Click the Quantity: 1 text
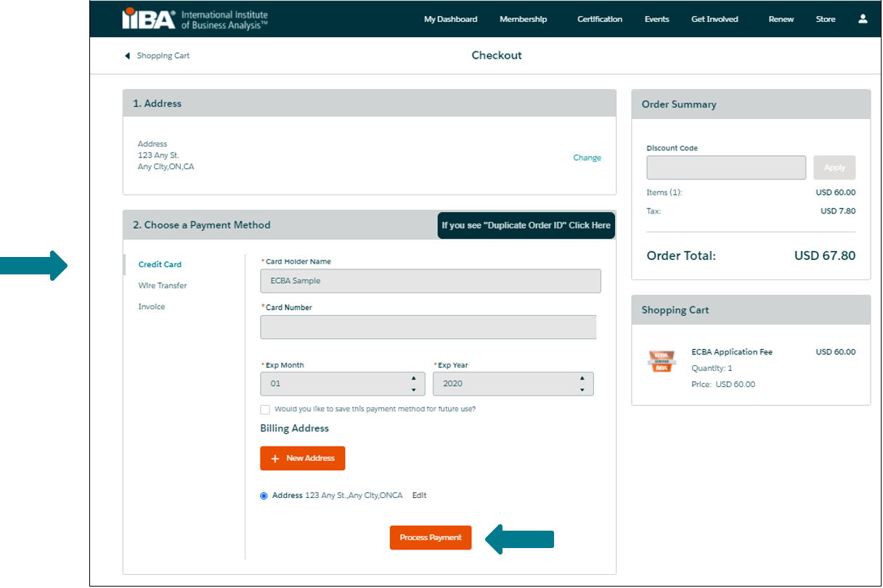This screenshot has height=588, width=883. [712, 369]
